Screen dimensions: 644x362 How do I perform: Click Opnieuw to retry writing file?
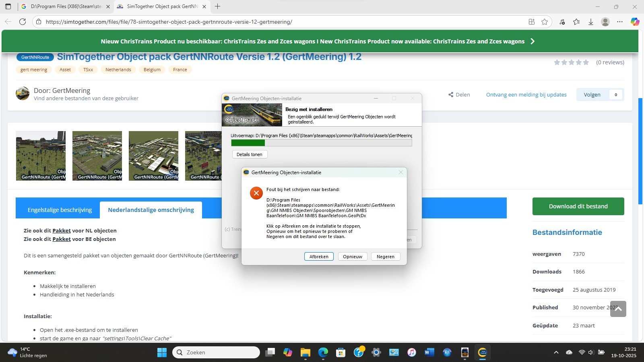point(353,257)
